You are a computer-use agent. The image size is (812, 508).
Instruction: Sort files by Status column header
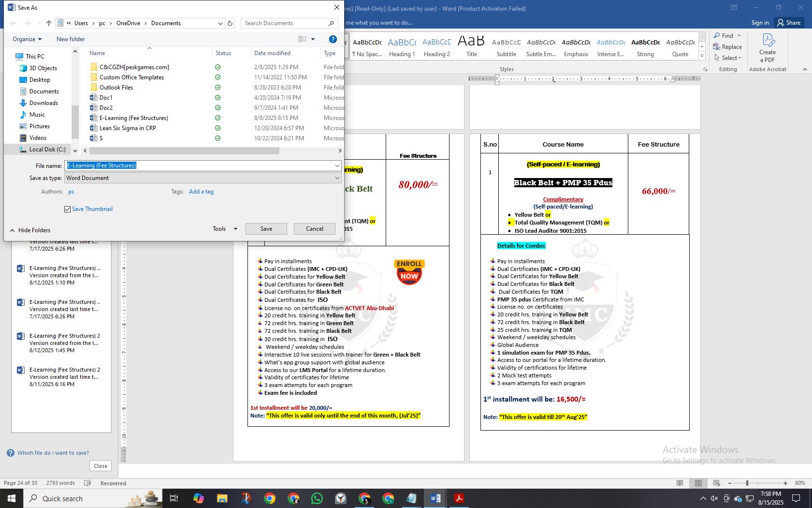tap(223, 53)
